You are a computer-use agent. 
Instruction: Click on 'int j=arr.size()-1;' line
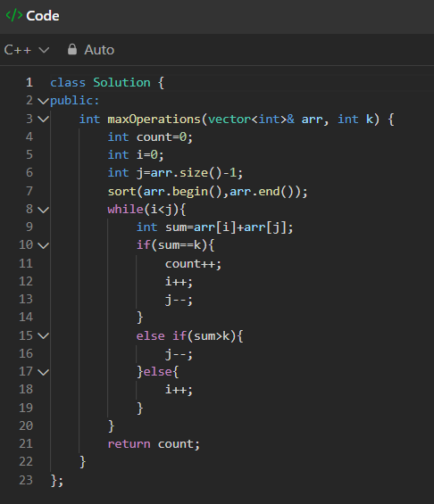tap(175, 173)
